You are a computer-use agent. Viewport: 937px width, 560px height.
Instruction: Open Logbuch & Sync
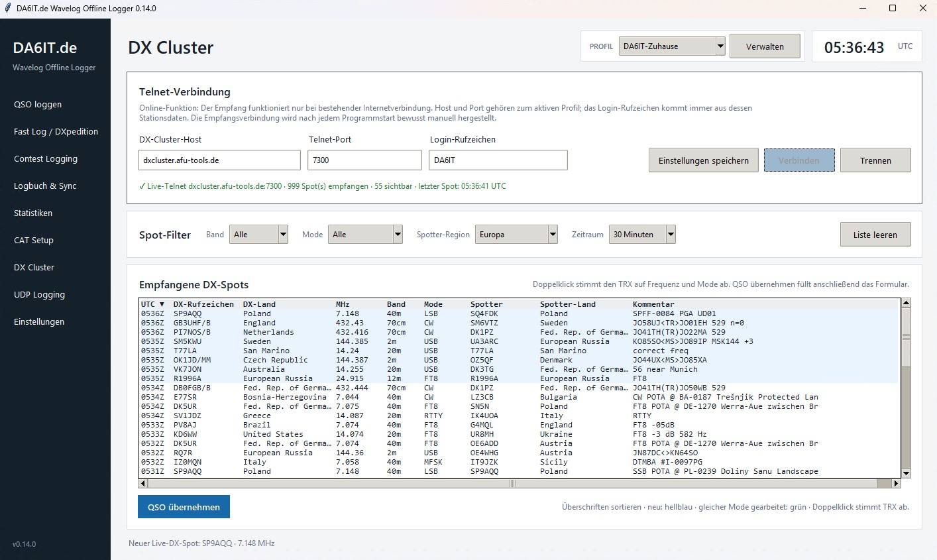pos(45,186)
